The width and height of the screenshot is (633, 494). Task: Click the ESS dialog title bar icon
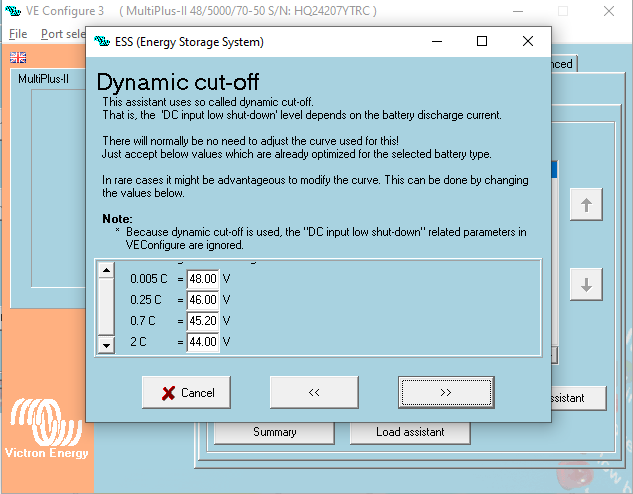(101, 42)
